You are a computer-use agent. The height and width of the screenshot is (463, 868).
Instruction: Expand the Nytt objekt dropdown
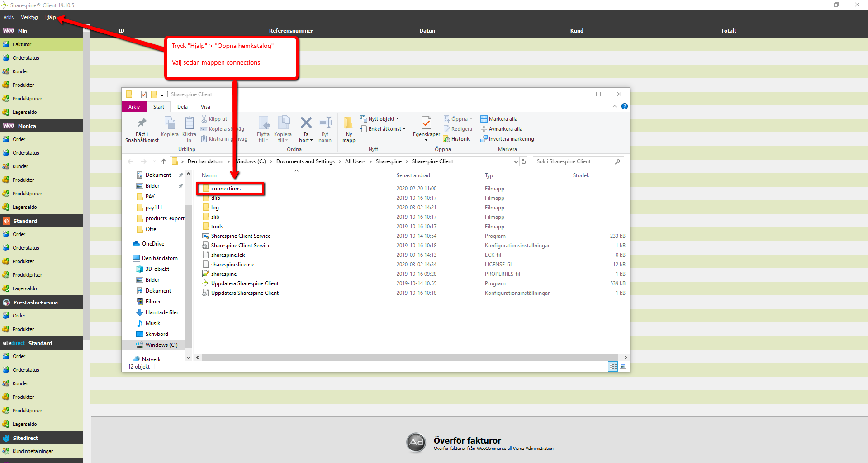[380, 119]
